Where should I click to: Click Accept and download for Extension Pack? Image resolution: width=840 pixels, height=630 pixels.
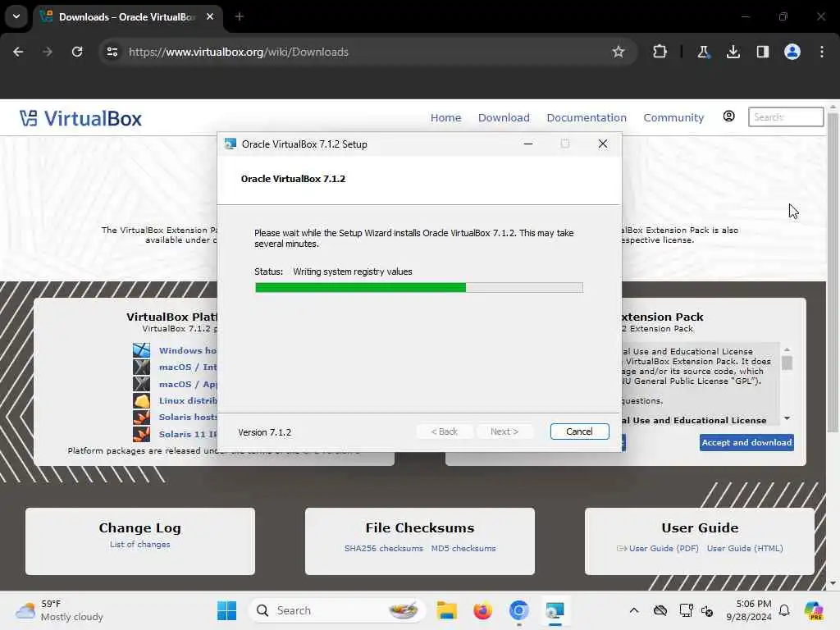(x=746, y=442)
